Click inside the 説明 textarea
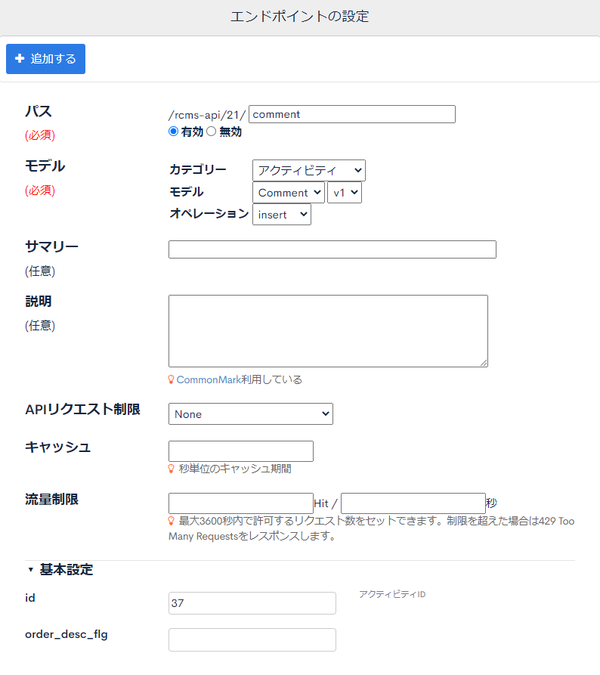 point(328,331)
